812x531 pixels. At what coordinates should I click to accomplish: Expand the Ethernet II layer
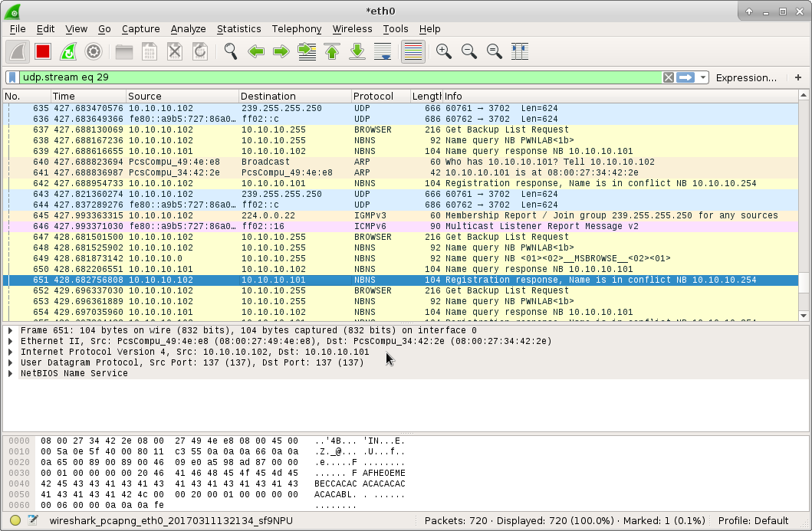11,341
